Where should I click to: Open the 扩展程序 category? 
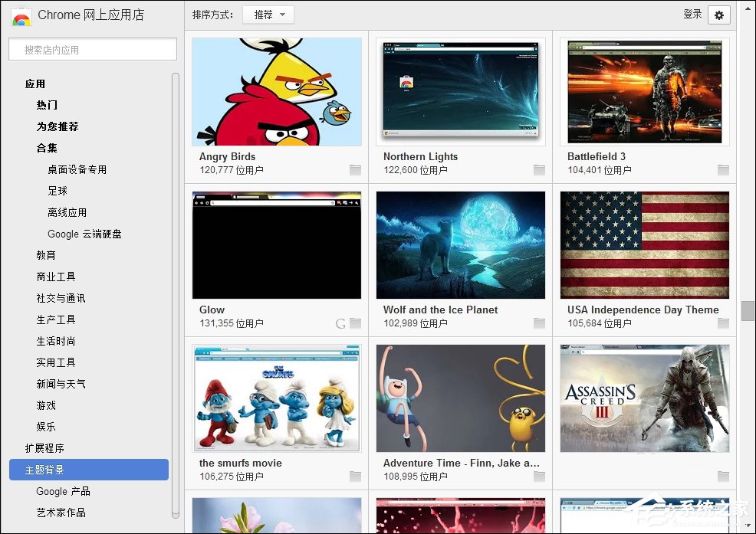click(44, 448)
